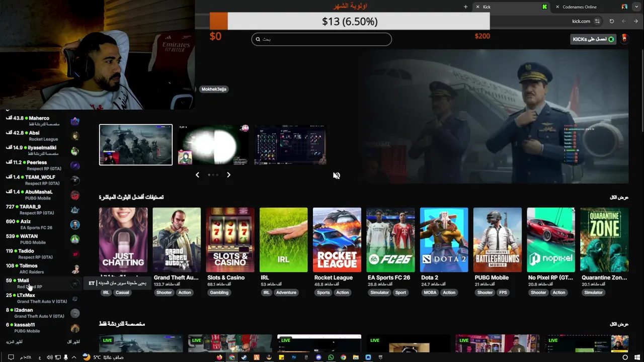Open Steam from the taskbar

(244, 357)
